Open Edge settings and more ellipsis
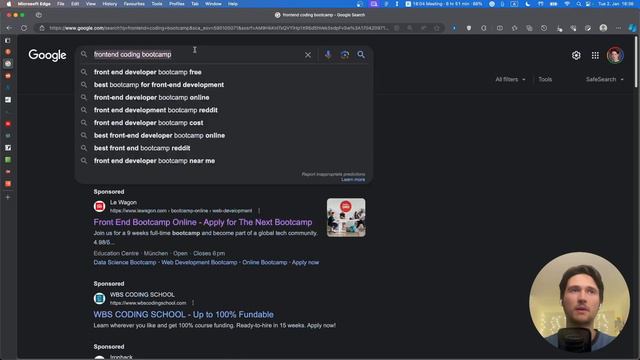640x360 pixels. 618,28
